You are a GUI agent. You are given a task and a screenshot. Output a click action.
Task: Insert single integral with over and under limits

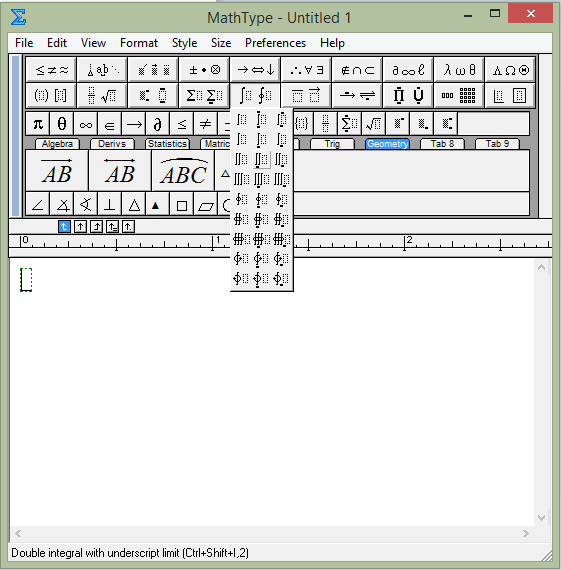coord(261,120)
